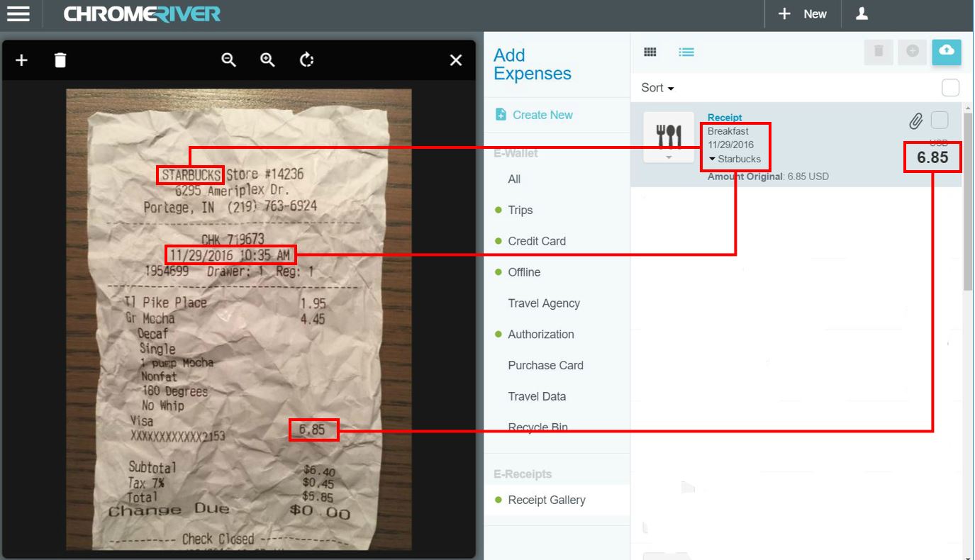Click the user profile icon
This screenshot has width=975, height=560.
tap(862, 14)
